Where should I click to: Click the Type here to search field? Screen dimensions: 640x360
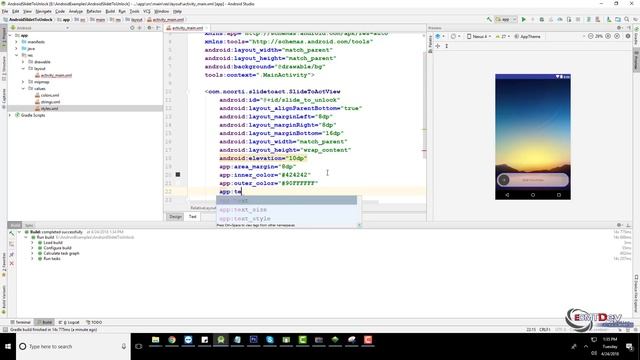click(x=73, y=346)
